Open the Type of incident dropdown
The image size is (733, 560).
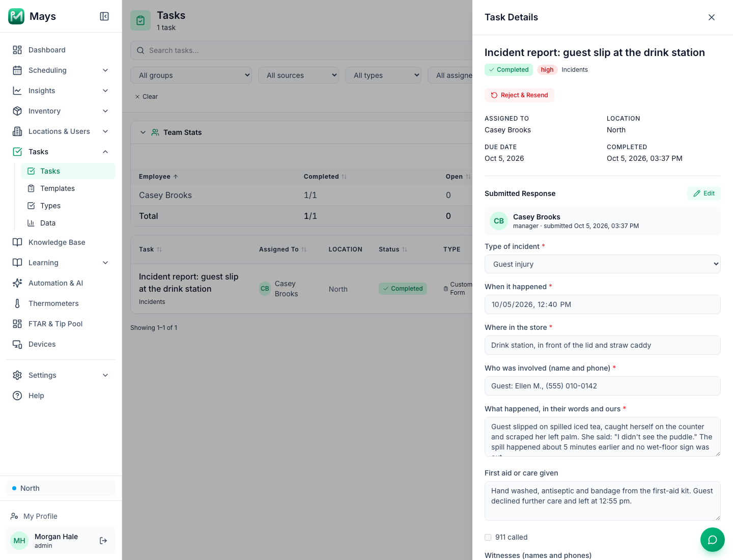(603, 264)
